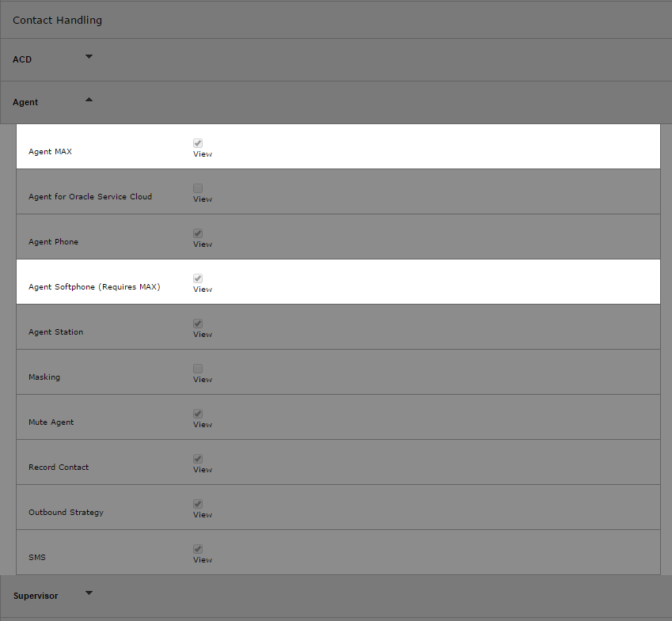
Task: Click the Supervisor section header label
Action: tap(36, 596)
